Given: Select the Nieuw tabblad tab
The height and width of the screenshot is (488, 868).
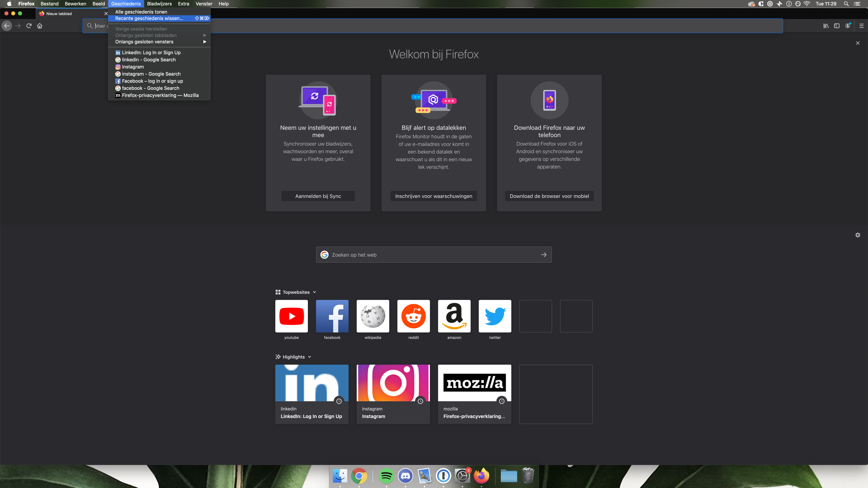Looking at the screenshot, I should [72, 14].
